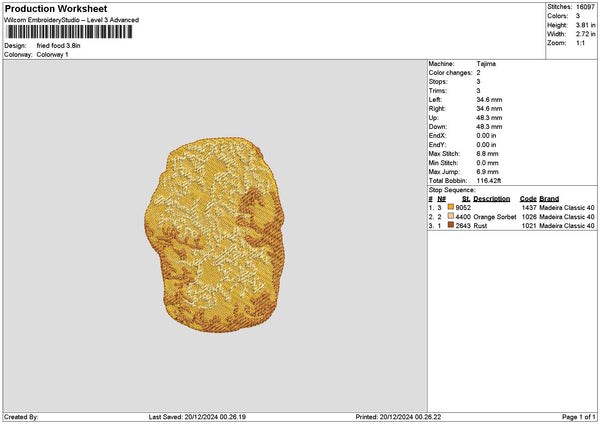Viewport: 600px width, 424px height.
Task: Click Madeira Classic 40 in Orange Sorbet row
Action: click(x=567, y=217)
